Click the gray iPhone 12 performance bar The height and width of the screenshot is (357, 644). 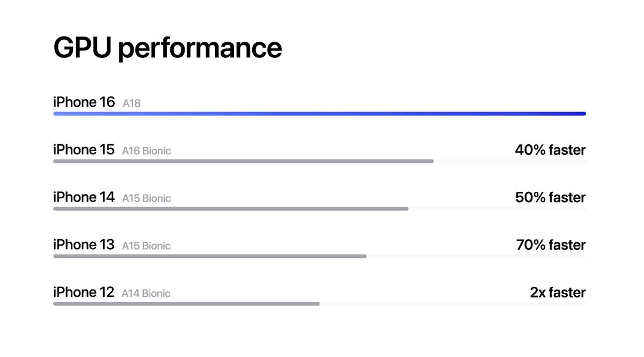pos(186,303)
